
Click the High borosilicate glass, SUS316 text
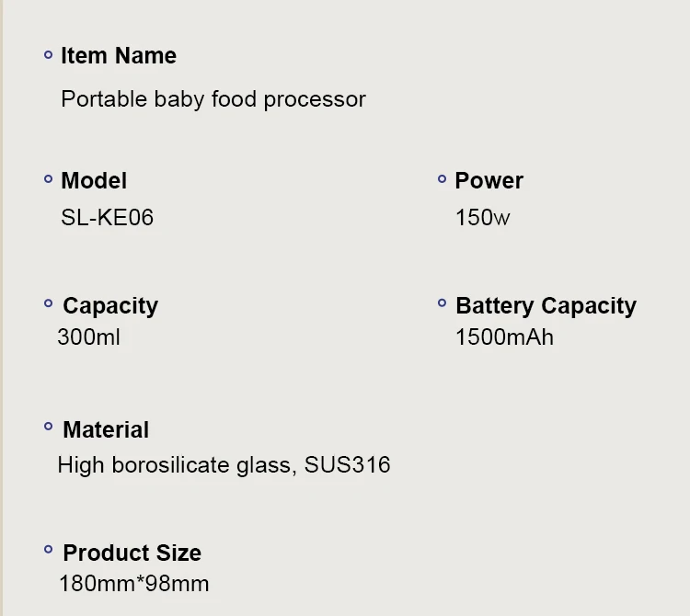pos(224,465)
